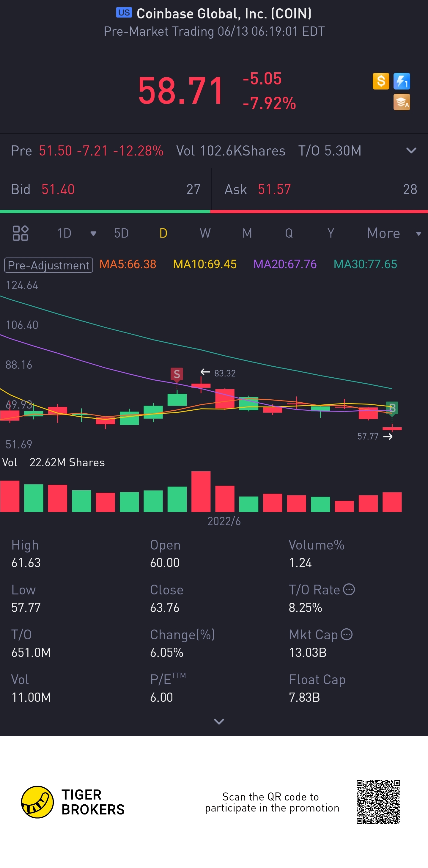Switch to the Y yearly chart tab
Image resolution: width=428 pixels, height=868 pixels.
click(x=331, y=233)
